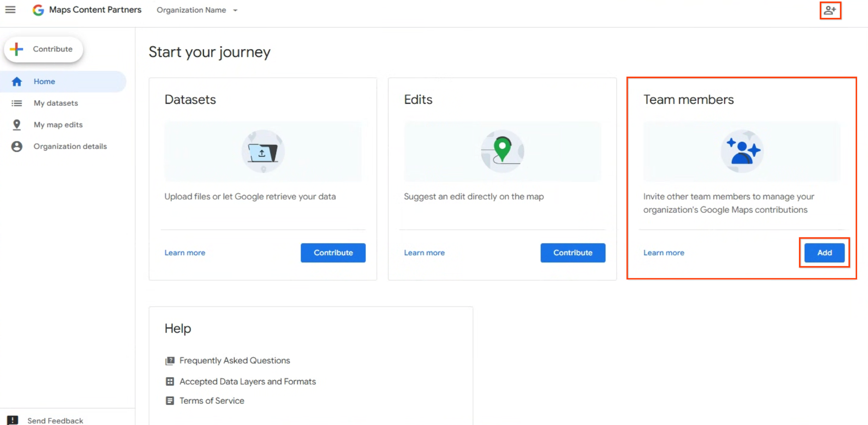The image size is (868, 425).
Task: Click the Edits card title
Action: 418,100
